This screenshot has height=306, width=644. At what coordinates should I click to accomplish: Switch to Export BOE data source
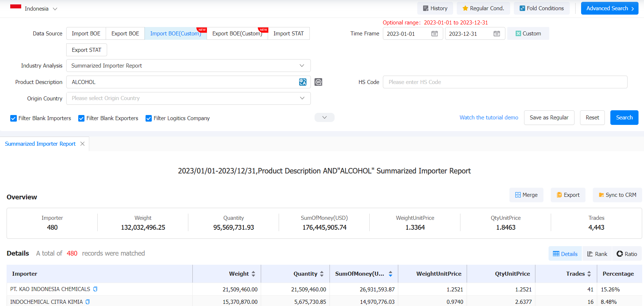tap(125, 34)
